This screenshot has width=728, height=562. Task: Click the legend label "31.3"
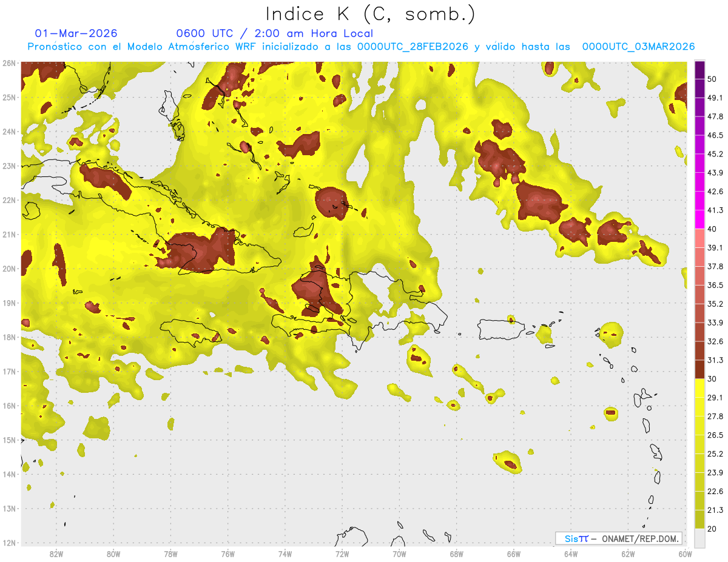[x=715, y=361]
